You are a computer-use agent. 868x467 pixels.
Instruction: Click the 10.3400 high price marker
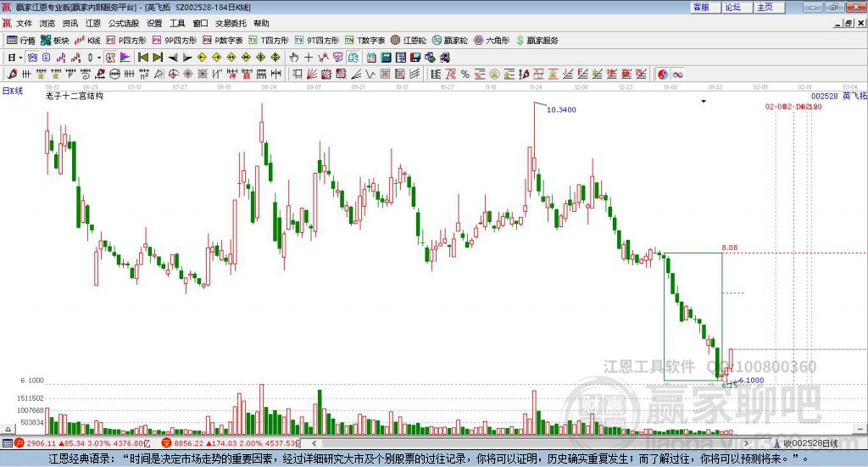[561, 110]
